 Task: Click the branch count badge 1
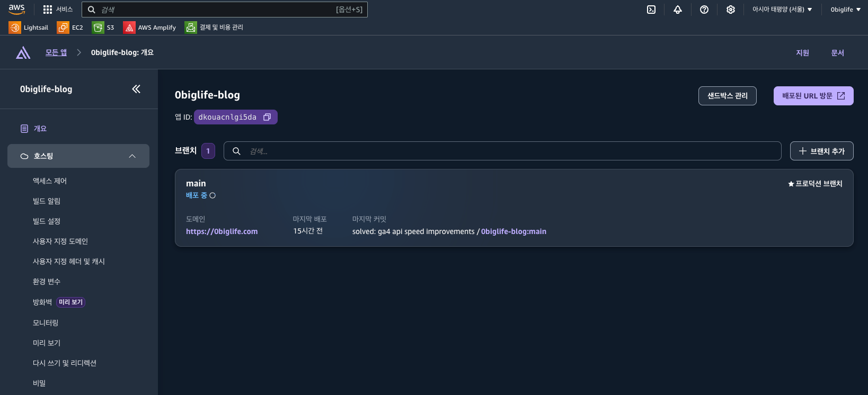[208, 151]
